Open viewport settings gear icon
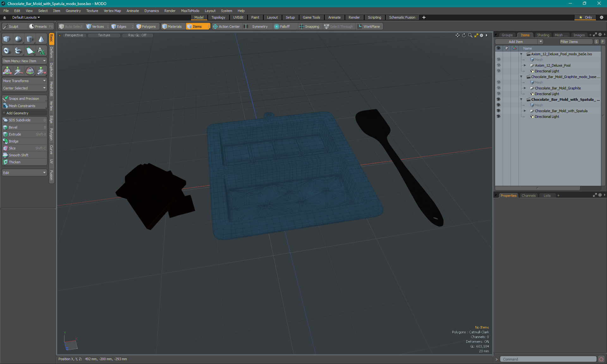This screenshot has height=364, width=607. coord(481,35)
